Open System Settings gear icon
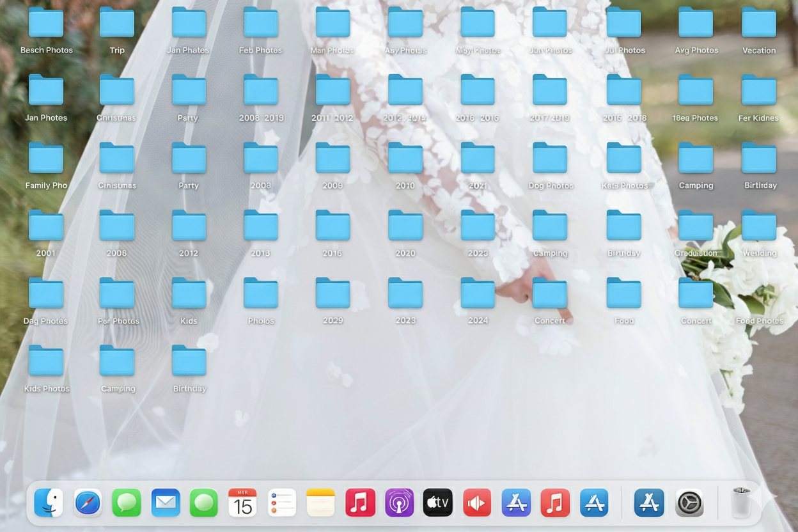The height and width of the screenshot is (532, 798). pos(689,503)
